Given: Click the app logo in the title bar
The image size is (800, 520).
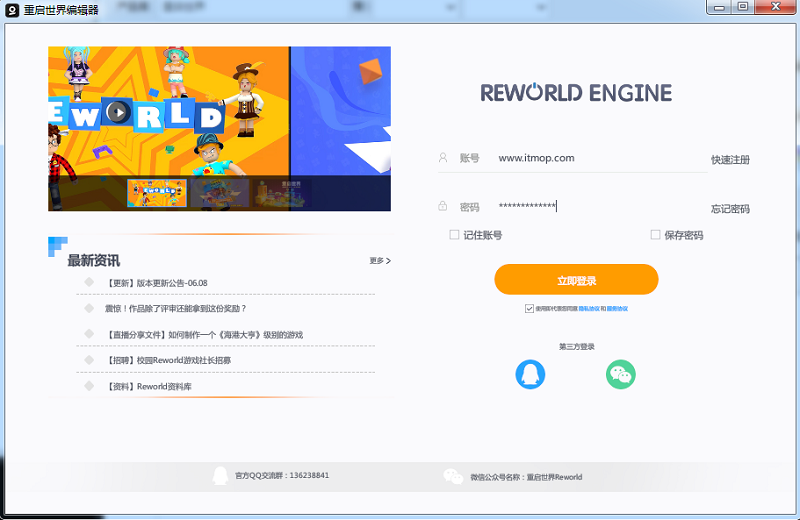Looking at the screenshot, I should coord(13,9).
